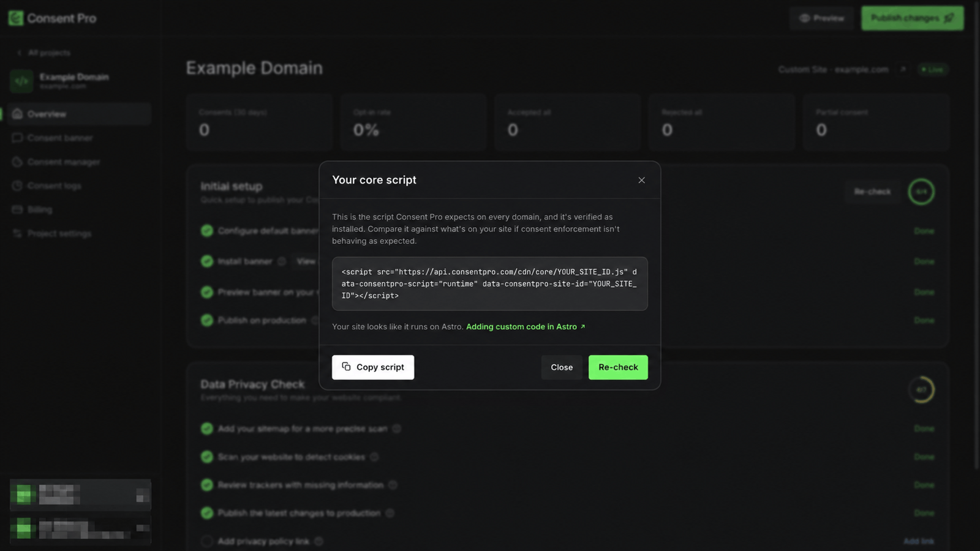This screenshot has height=551, width=980.
Task: Click the Consent Pro logo
Action: (52, 18)
